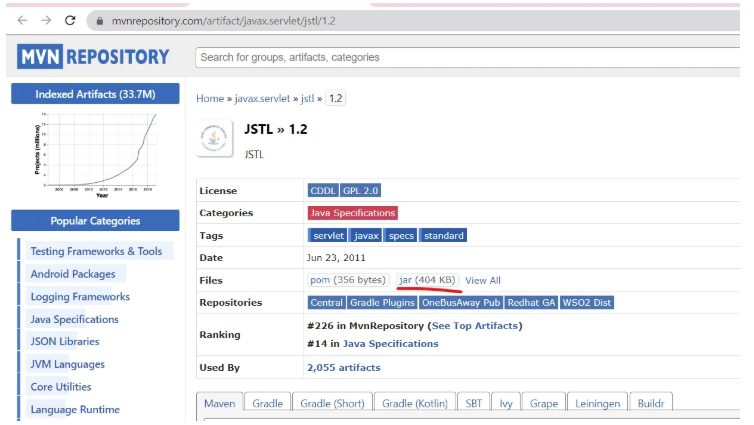
Task: Open the jstl breadcrumb link
Action: click(307, 99)
